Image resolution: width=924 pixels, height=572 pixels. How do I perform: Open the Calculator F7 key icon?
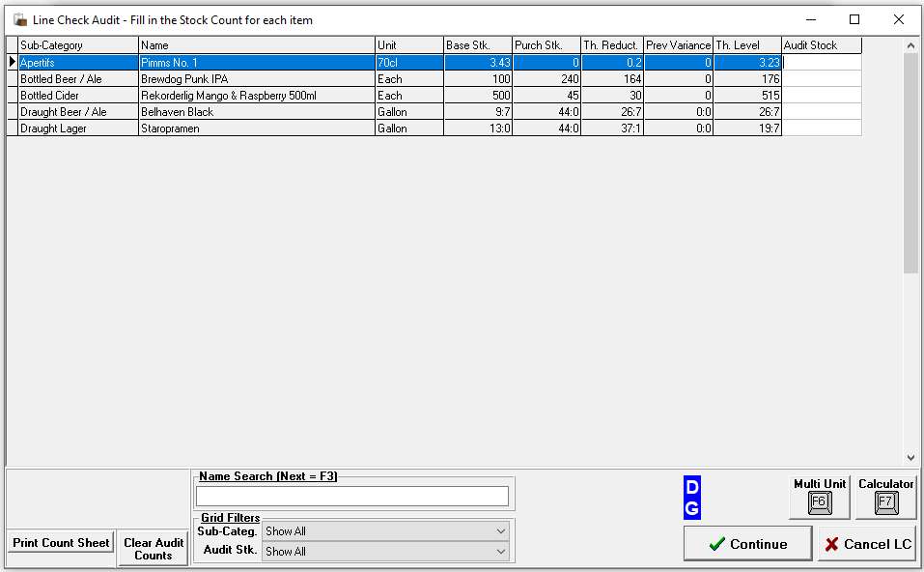click(885, 502)
